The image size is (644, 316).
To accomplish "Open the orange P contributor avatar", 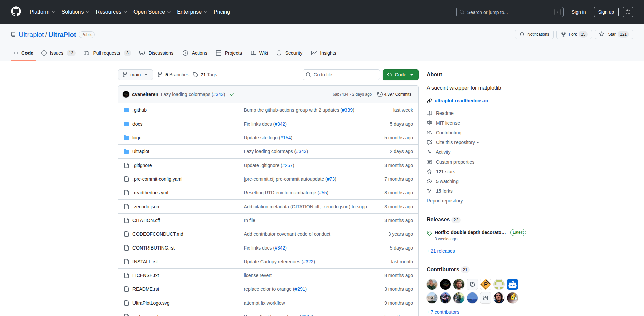I will pos(486,284).
